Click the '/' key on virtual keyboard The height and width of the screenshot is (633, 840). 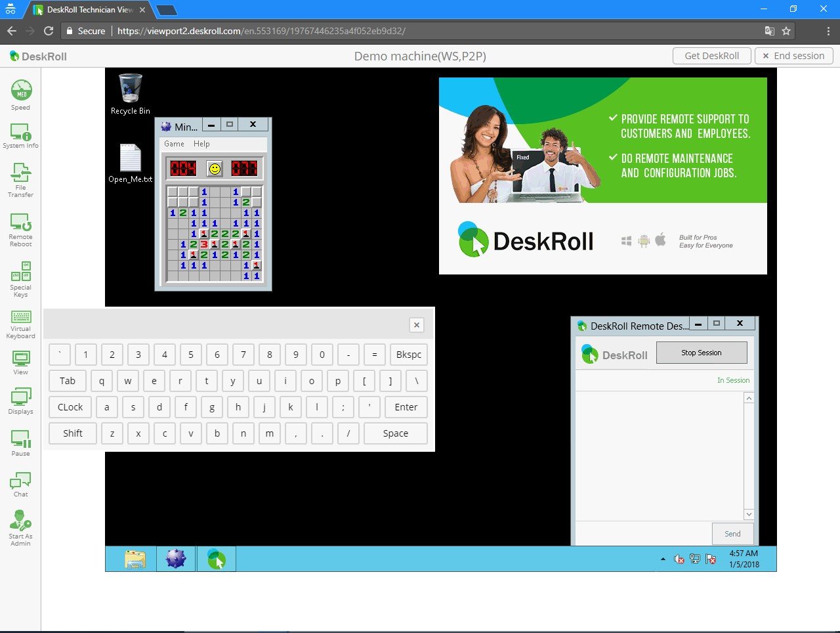[x=348, y=433]
